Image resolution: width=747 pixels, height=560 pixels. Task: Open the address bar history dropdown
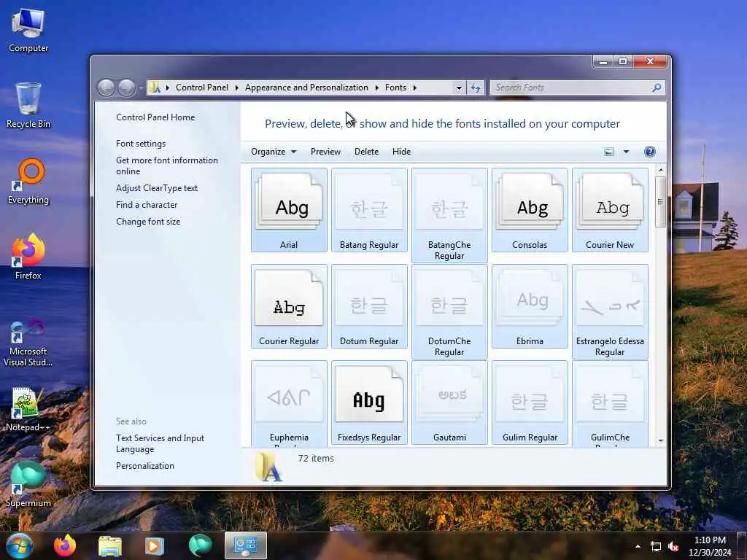point(459,87)
